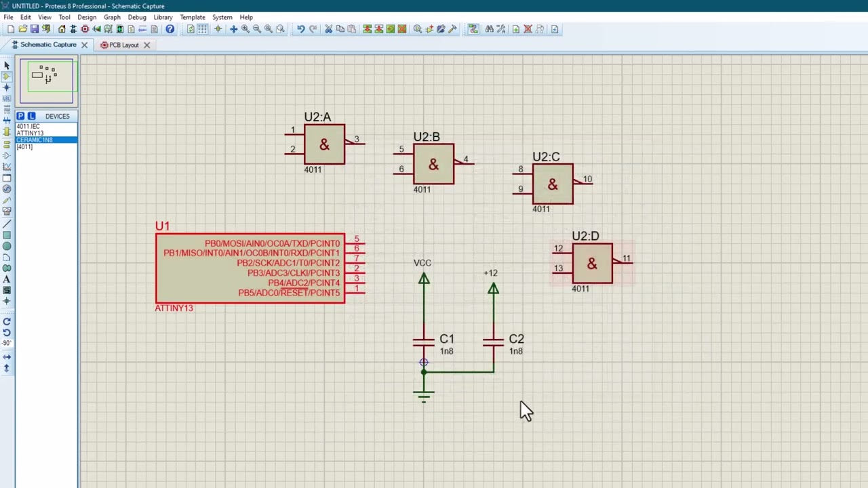Select the 2D Graphics Line tool
Screen dimensions: 868x488
tap(7, 224)
